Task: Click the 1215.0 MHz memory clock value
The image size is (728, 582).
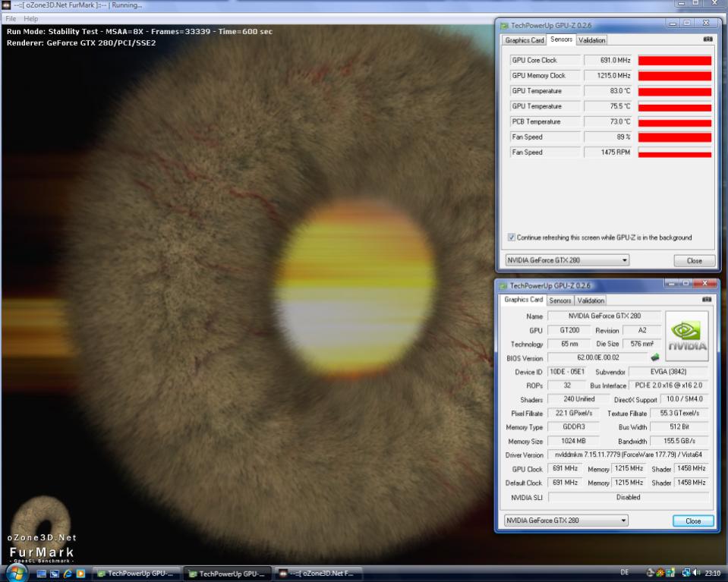Action: point(609,76)
